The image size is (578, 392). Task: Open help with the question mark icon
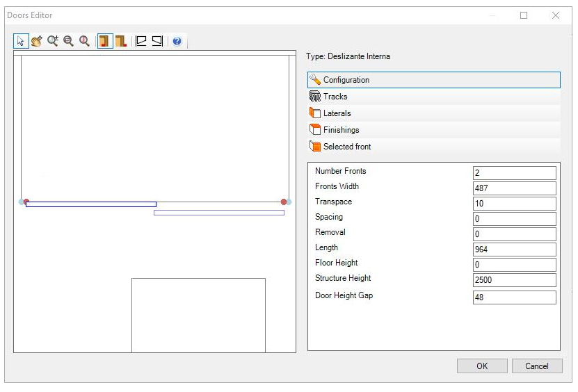point(177,41)
